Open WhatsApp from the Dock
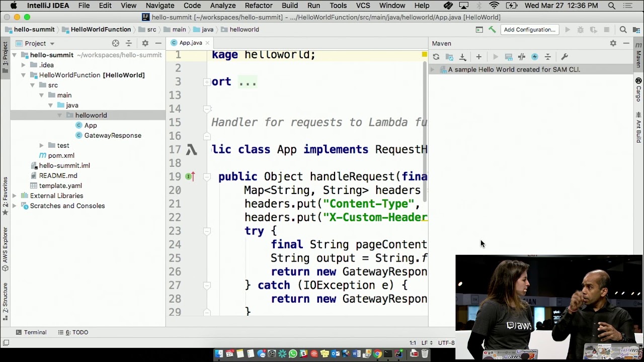This screenshot has width=644, height=362. [x=293, y=354]
